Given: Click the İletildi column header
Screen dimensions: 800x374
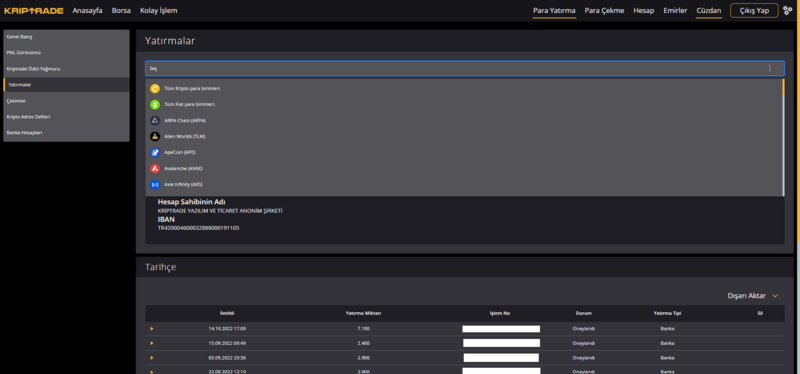Looking at the screenshot, I should [227, 313].
